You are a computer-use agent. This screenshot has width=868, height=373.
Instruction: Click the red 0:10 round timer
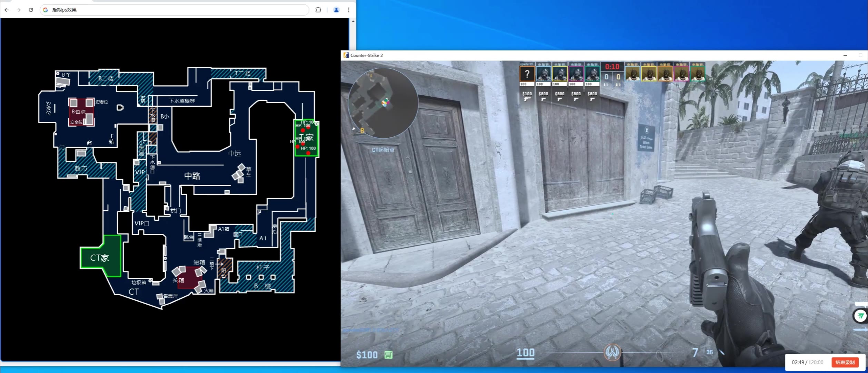[x=612, y=67]
